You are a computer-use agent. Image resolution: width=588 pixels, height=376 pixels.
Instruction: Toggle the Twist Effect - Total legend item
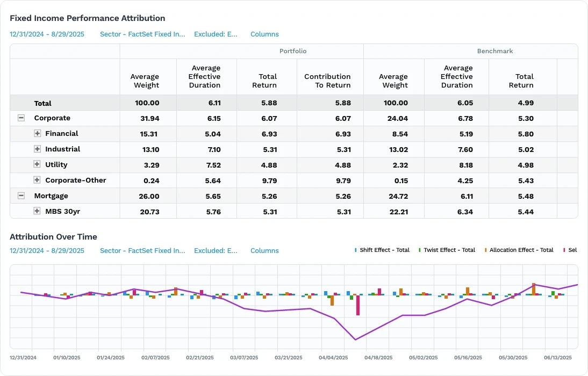pos(447,250)
